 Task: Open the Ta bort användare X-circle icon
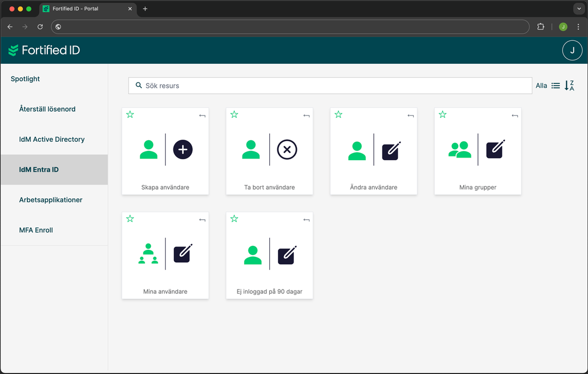(x=287, y=149)
